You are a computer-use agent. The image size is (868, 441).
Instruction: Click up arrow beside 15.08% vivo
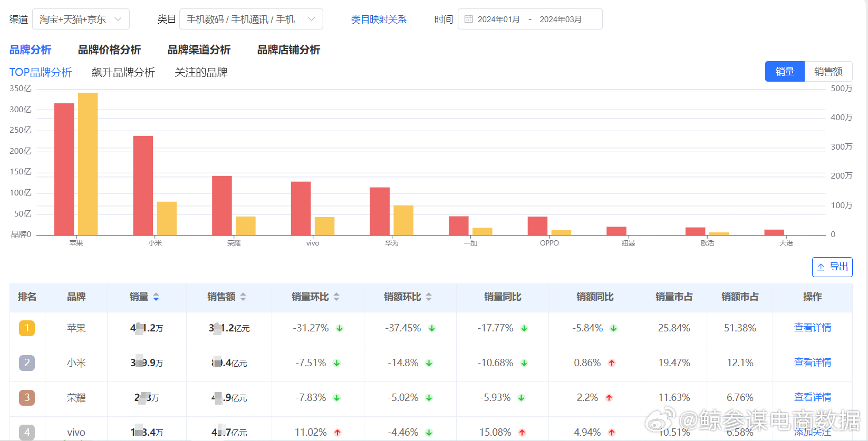coord(522,433)
